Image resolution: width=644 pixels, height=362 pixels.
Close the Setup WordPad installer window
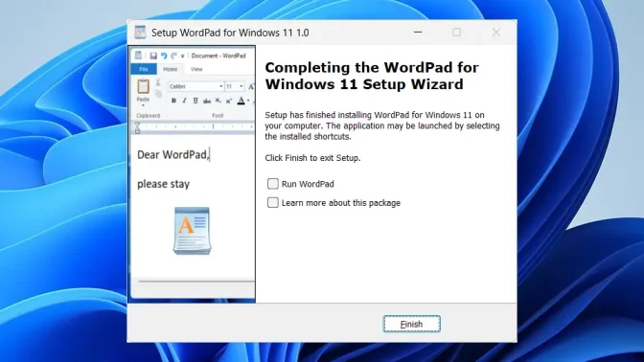(496, 32)
